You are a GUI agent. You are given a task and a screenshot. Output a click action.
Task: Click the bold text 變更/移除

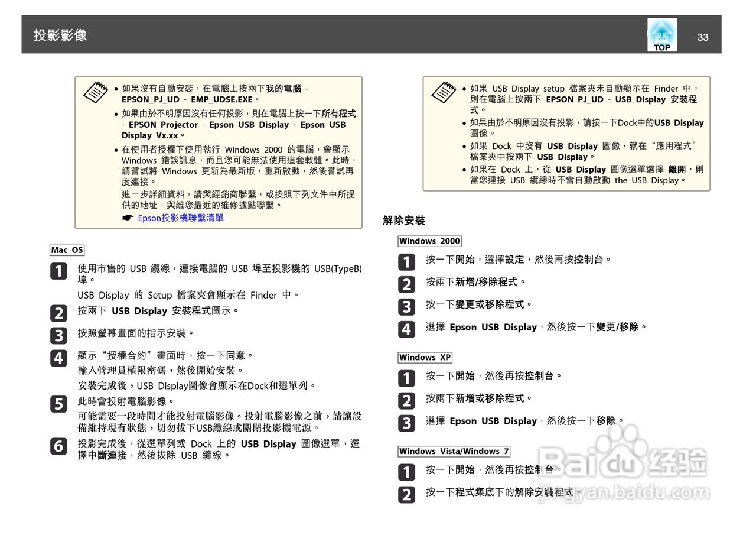[x=618, y=327]
